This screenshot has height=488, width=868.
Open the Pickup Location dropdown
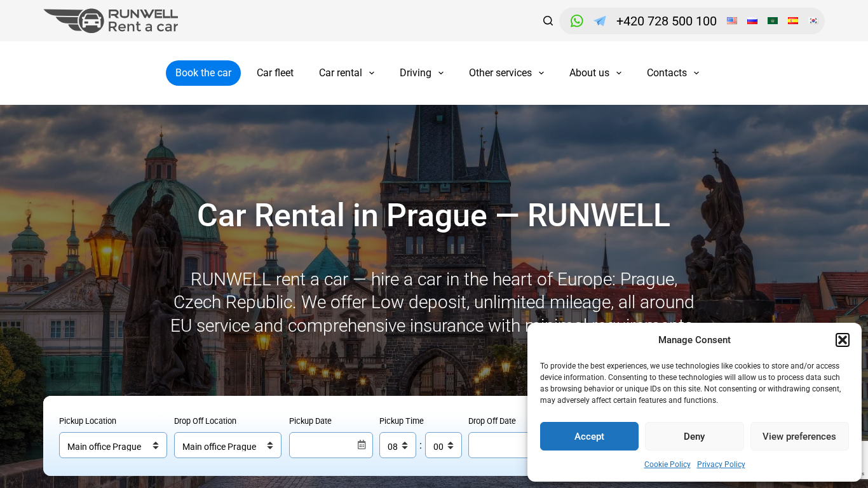(x=113, y=445)
